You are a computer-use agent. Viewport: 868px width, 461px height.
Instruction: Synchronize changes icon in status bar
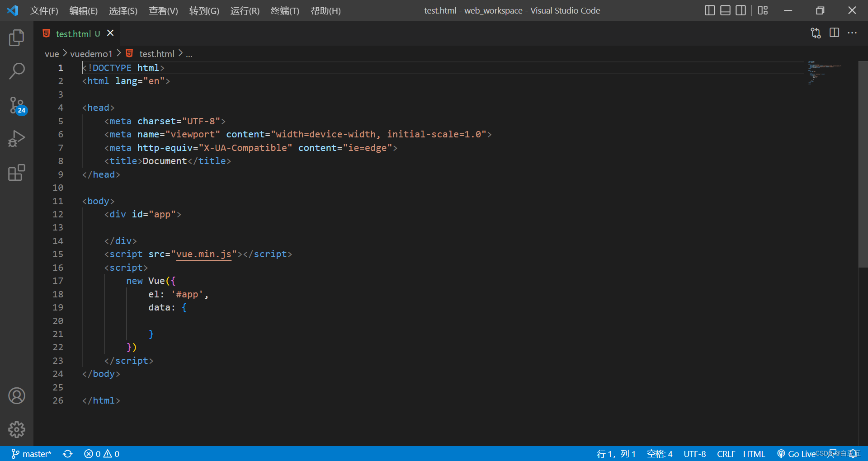point(68,454)
